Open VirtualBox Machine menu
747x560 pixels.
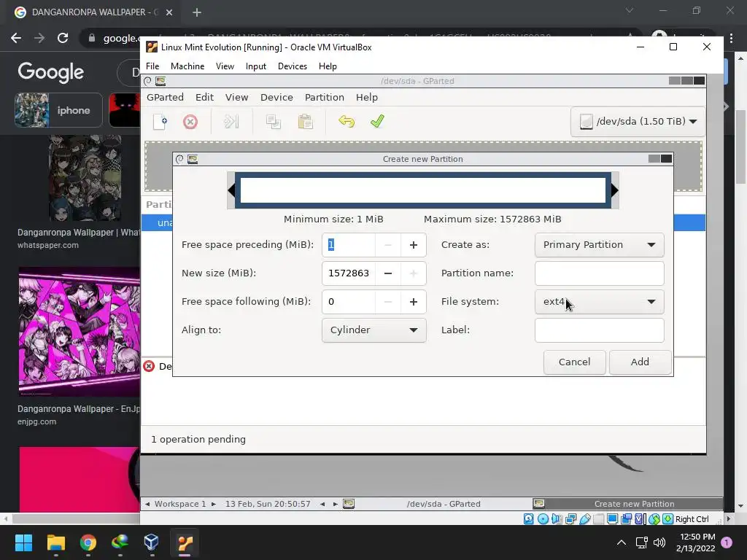187,66
